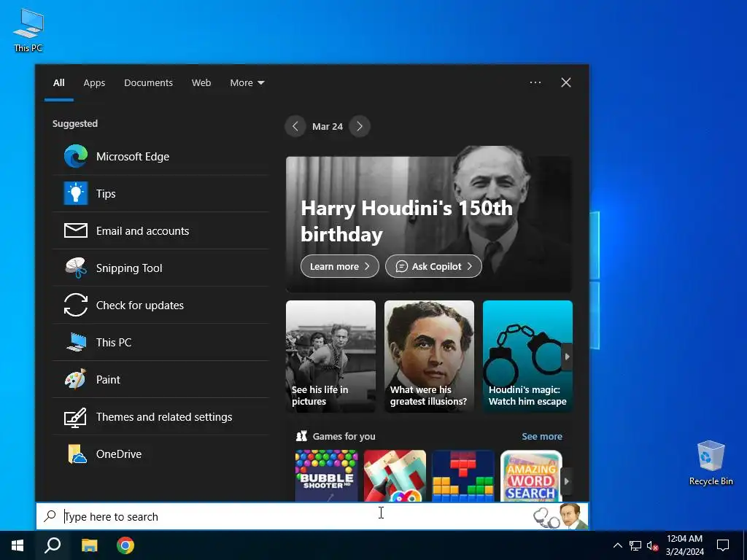Open Action Center notifications icon

pos(723,545)
